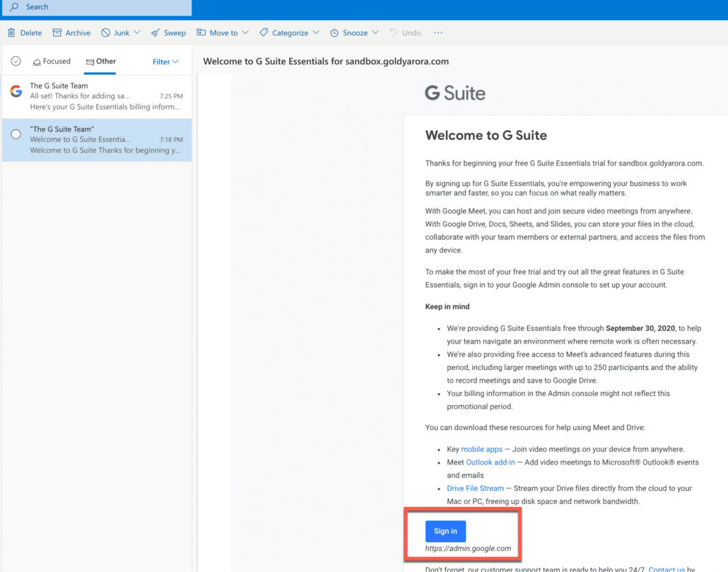Viewport: 728px width, 572px height.
Task: Open the mobile apps link
Action: click(481, 450)
